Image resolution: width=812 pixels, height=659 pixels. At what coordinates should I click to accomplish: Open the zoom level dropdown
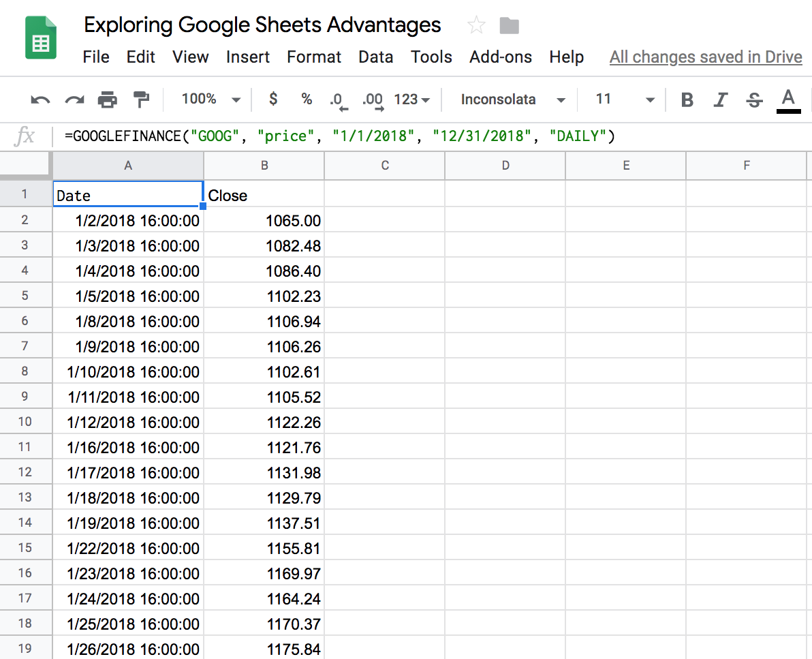[x=210, y=99]
